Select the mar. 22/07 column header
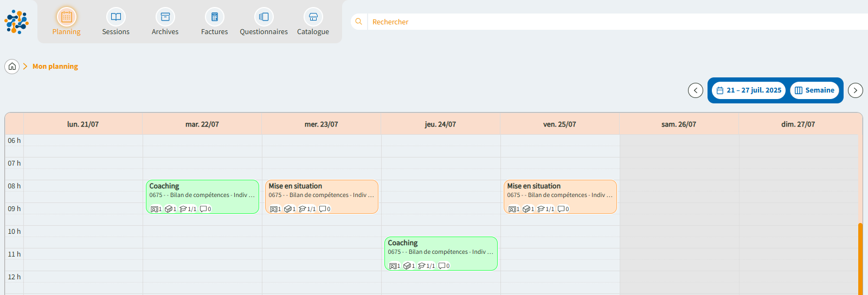The width and height of the screenshot is (868, 295). (x=202, y=124)
